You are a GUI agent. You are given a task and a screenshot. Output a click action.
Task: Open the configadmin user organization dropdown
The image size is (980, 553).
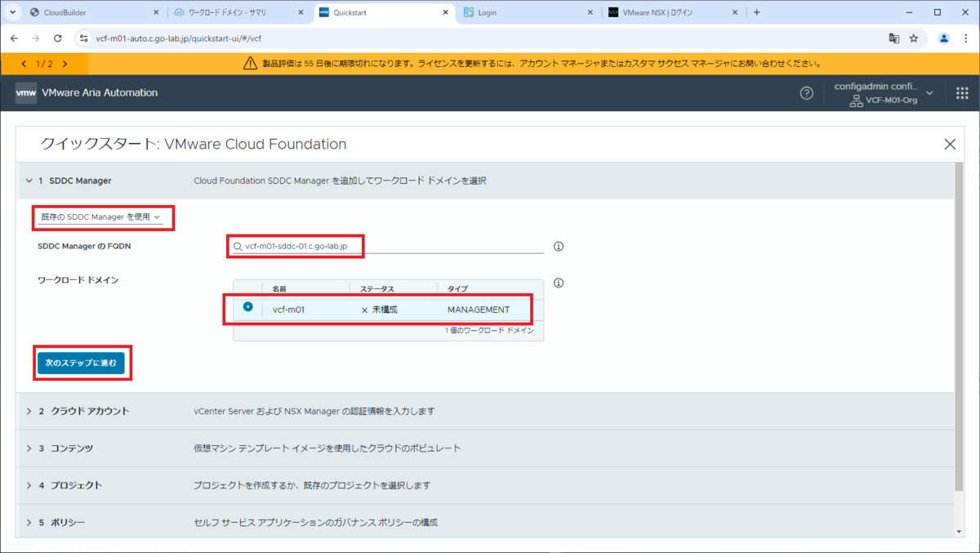884,93
